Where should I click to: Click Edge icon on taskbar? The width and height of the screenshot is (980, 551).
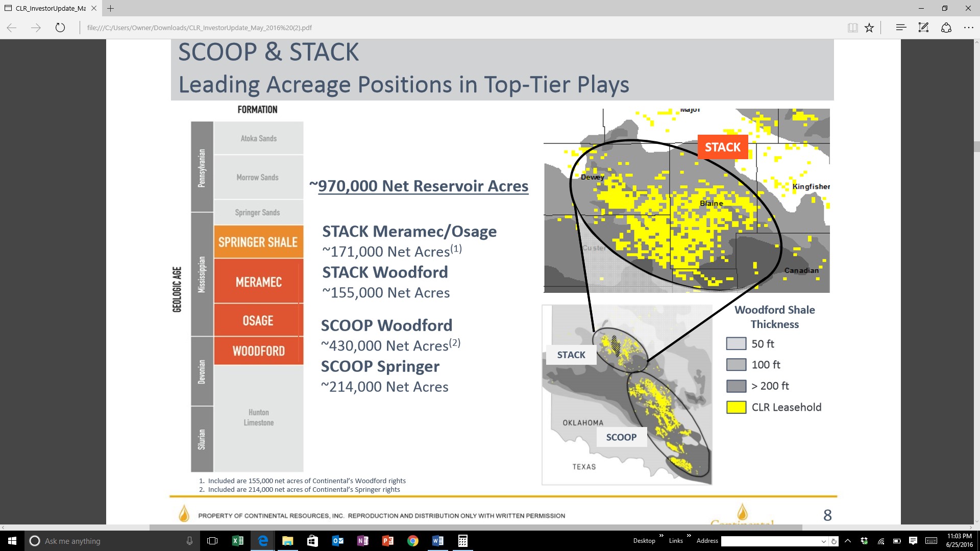point(263,541)
